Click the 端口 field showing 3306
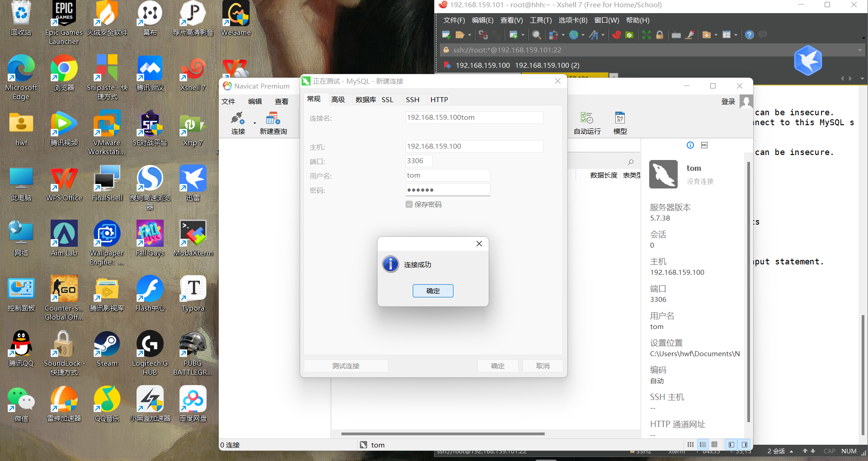Screen dimensions: 868x461 tap(419, 161)
